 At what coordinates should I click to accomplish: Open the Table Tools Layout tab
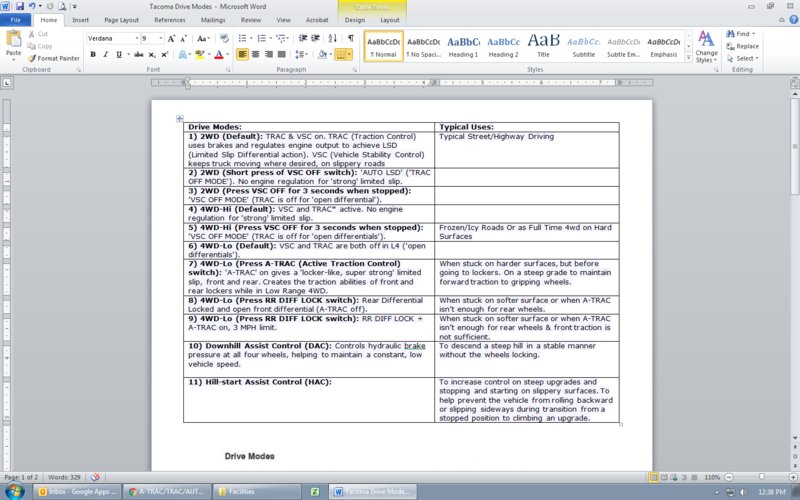pyautogui.click(x=390, y=20)
